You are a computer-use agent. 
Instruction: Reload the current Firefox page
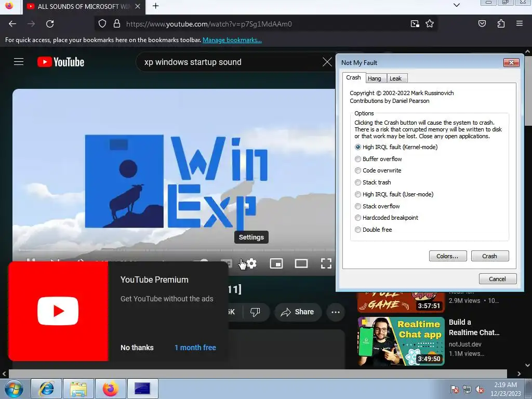(50, 24)
